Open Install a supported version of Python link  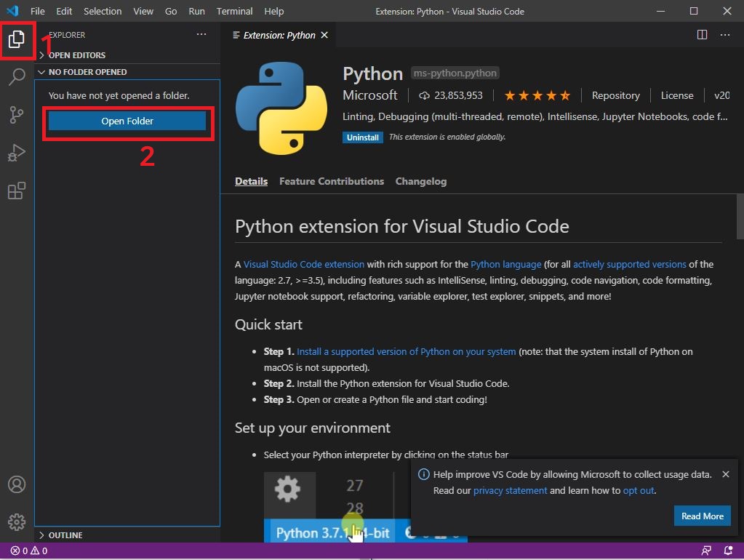[406, 352]
